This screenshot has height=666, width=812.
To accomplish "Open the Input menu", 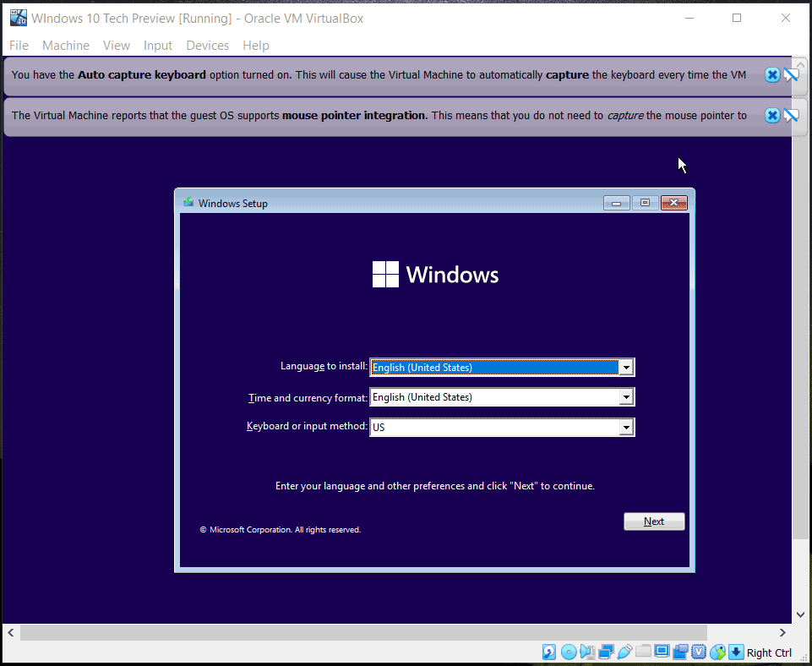I will click(x=158, y=46).
